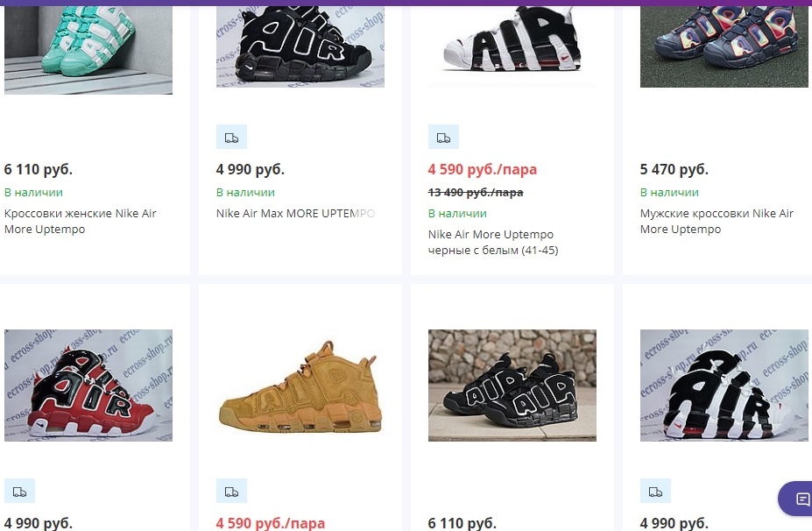This screenshot has width=812, height=531.
Task: Open the 'Кроссовки женские Nike Air More Uptempo' link
Action: tap(81, 222)
